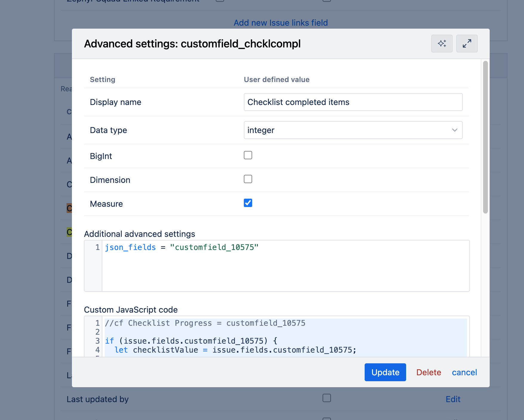Click the Display name text field
The width and height of the screenshot is (524, 420).
pos(353,102)
